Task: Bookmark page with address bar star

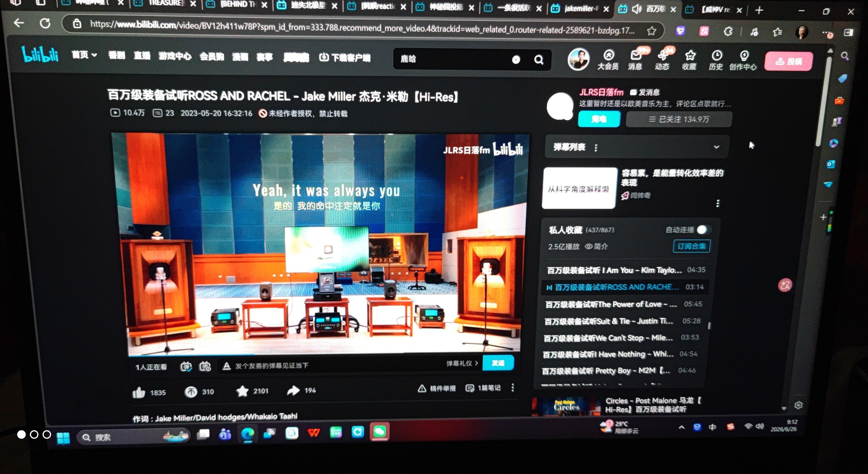Action: coord(651,31)
